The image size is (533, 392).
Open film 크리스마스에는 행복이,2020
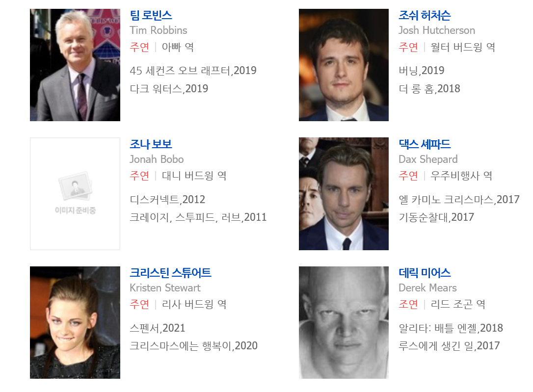194,346
